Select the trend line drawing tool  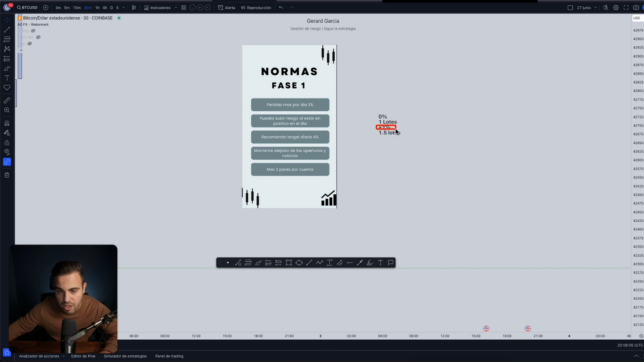click(x=7, y=29)
